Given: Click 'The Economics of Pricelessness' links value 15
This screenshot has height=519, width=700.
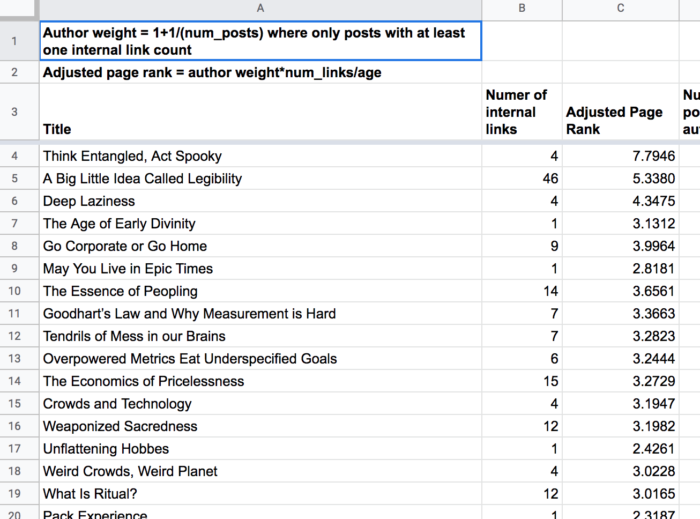Looking at the screenshot, I should coord(521,381).
